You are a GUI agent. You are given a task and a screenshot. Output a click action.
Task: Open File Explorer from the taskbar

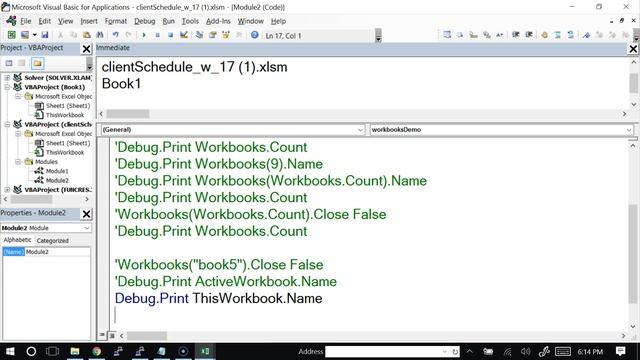[75, 351]
